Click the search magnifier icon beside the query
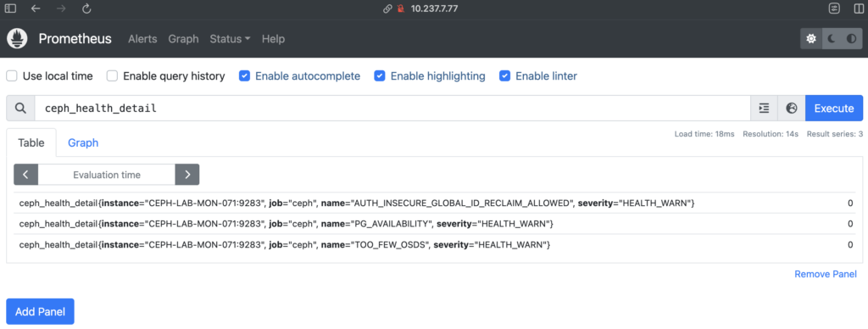The width and height of the screenshot is (868, 329). 20,108
